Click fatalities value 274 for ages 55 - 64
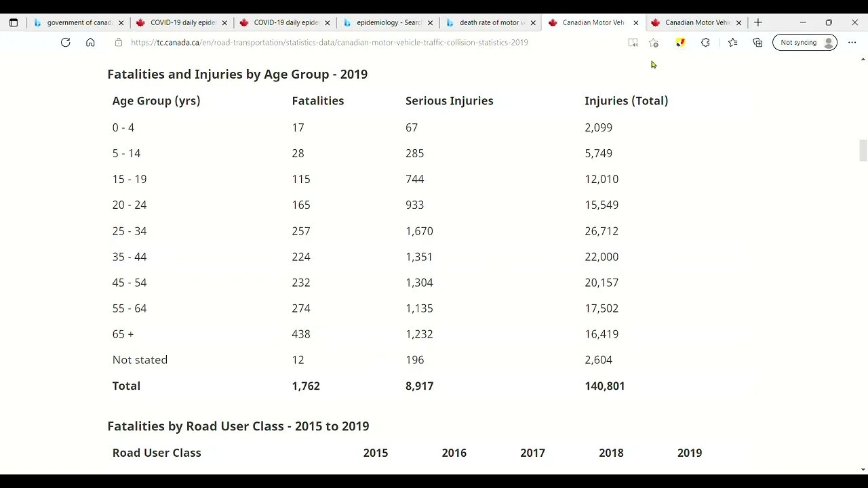Image resolution: width=868 pixels, height=488 pixels. click(x=301, y=308)
